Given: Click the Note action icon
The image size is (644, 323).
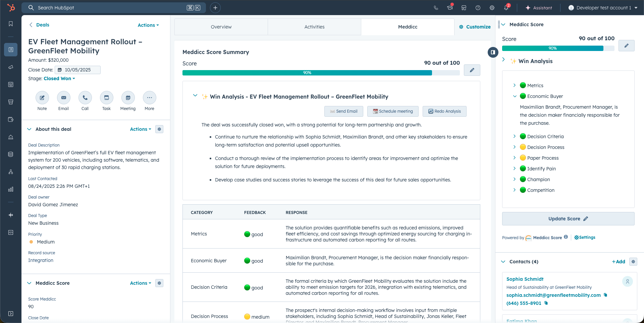Looking at the screenshot, I should (42, 98).
